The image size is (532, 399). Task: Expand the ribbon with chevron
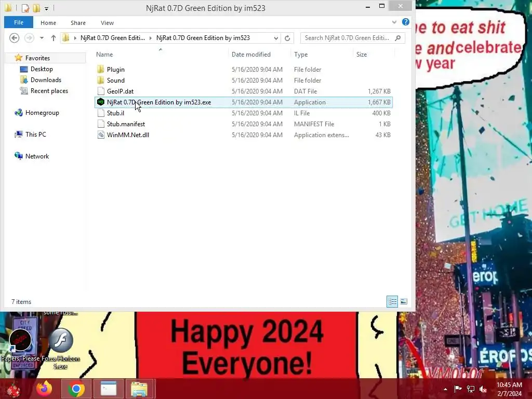tap(394, 22)
